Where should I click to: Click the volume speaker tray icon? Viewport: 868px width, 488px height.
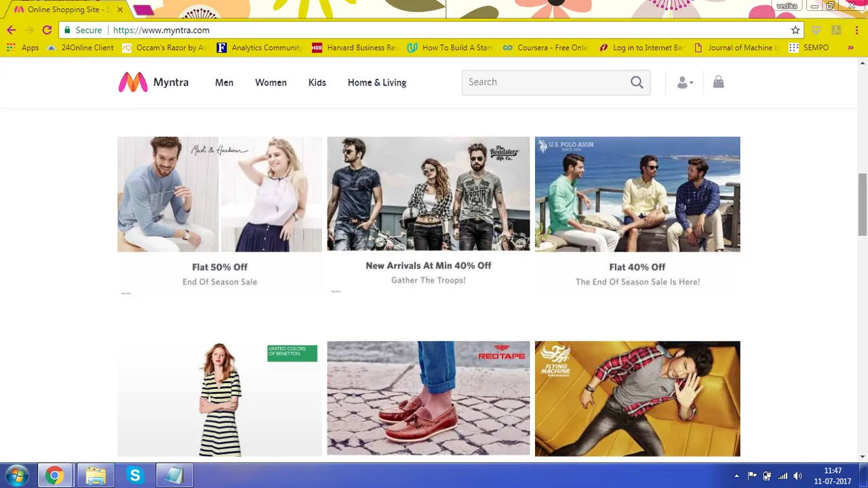[798, 476]
